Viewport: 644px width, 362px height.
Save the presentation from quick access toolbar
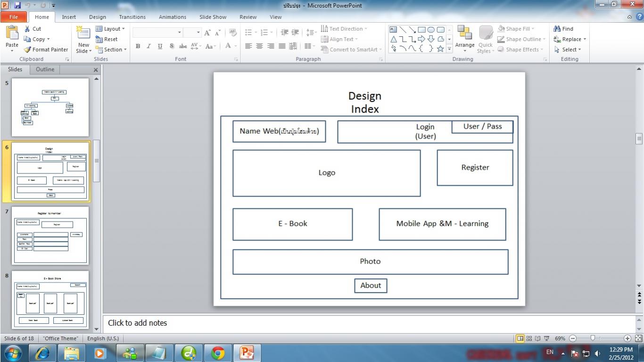point(18,5)
